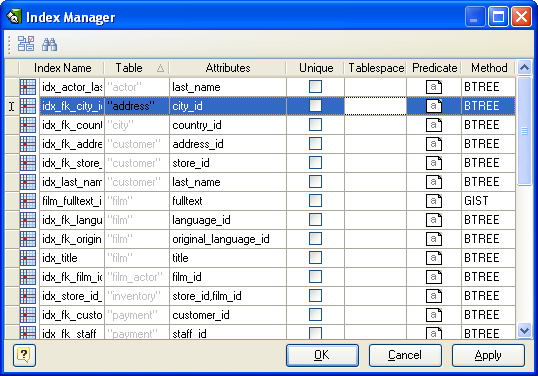538x376 pixels.
Task: Open predicate editor icon for customer_id row
Action: pos(434,315)
